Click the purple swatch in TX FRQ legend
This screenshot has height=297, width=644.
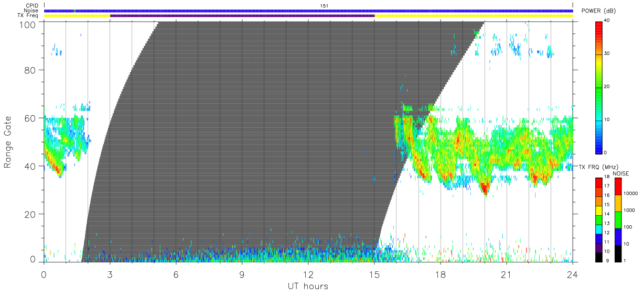pos(599,247)
